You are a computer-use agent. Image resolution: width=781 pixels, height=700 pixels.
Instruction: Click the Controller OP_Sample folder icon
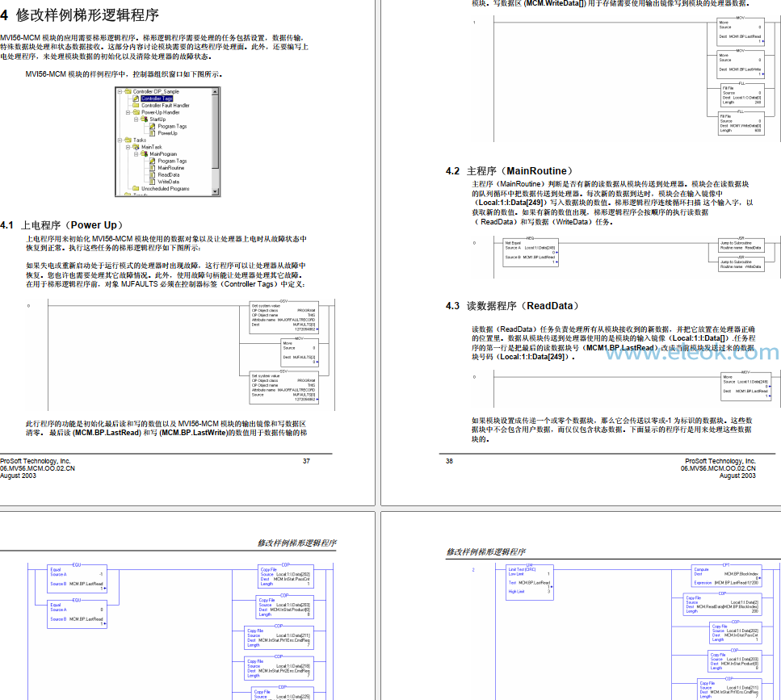(128, 91)
